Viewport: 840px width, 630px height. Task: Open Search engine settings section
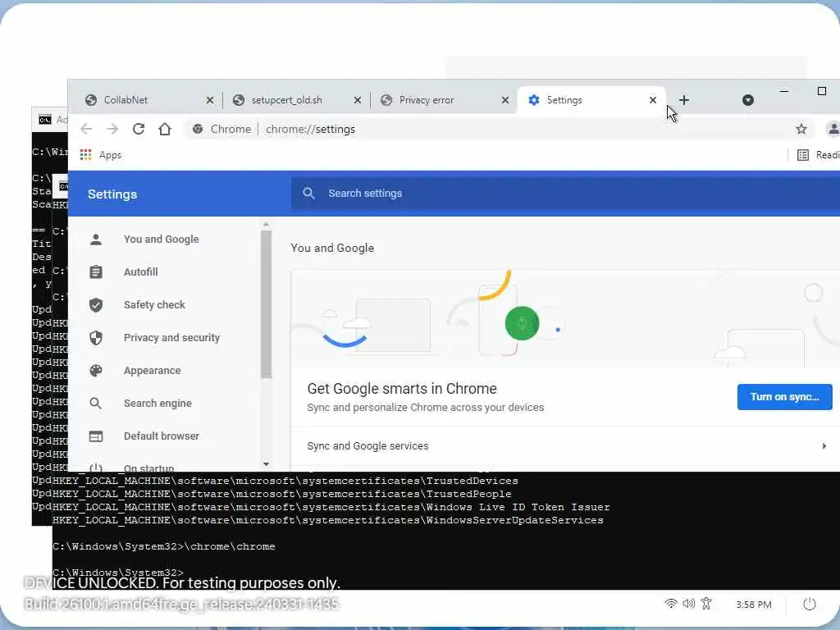157,404
